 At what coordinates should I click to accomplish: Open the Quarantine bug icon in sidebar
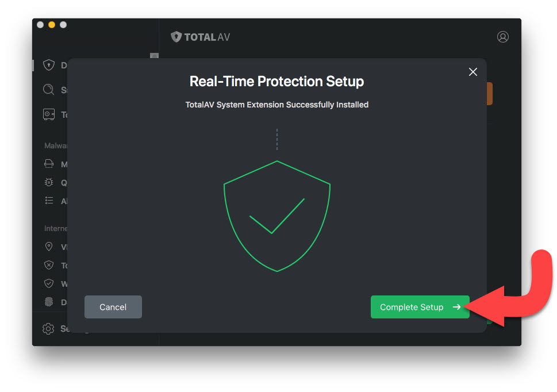tap(49, 183)
